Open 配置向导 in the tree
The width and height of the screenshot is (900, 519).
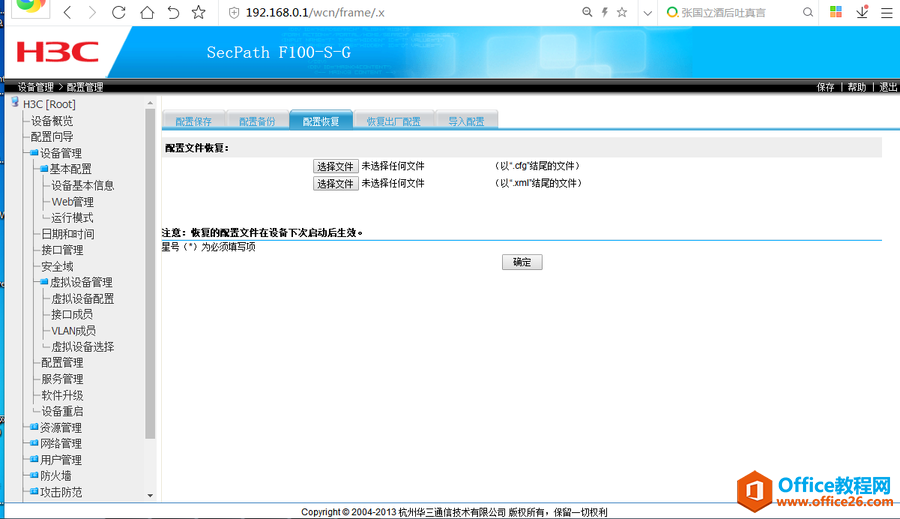[x=52, y=137]
